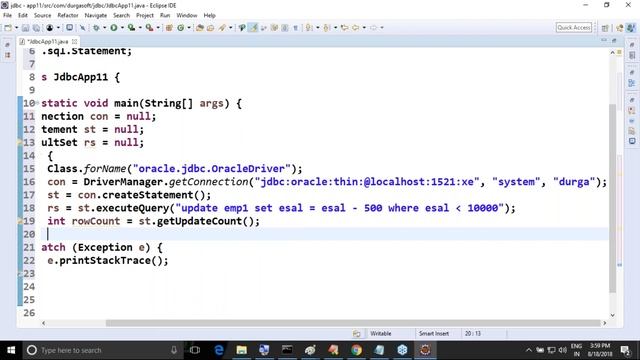Click the Save toolbar icon
Screen dimensions: 640x360
point(25,28)
